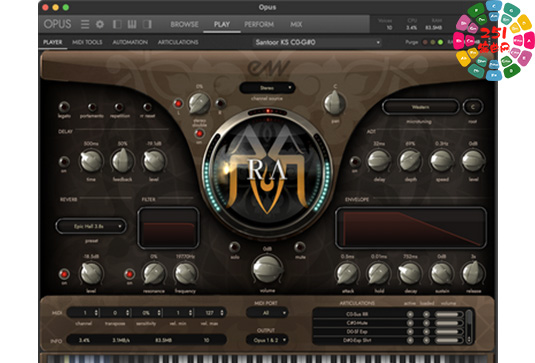535x363 pixels.
Task: Click the solo button below RA logo
Action: [x=234, y=247]
